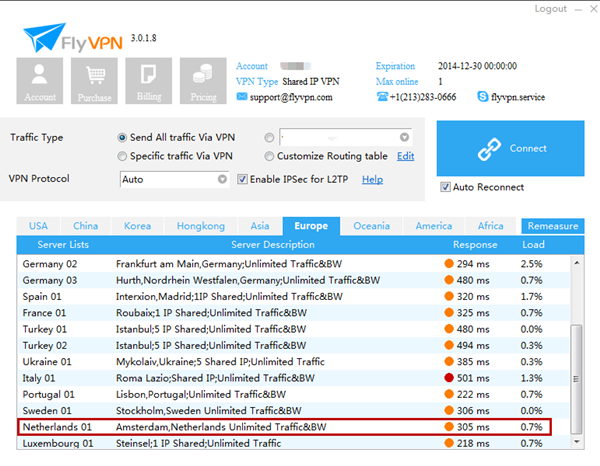Click the FlyVPN paper plane logo
This screenshot has width=600, height=466.
pyautogui.click(x=44, y=37)
